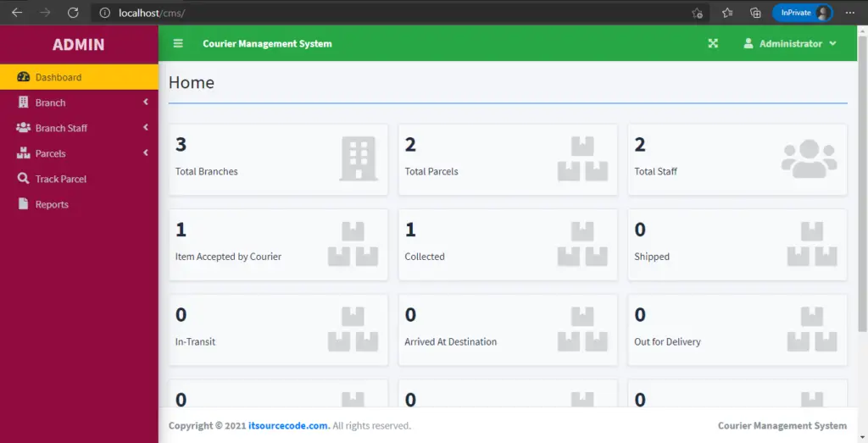868x443 pixels.
Task: Expand the Branch Staff submenu arrow
Action: click(146, 127)
